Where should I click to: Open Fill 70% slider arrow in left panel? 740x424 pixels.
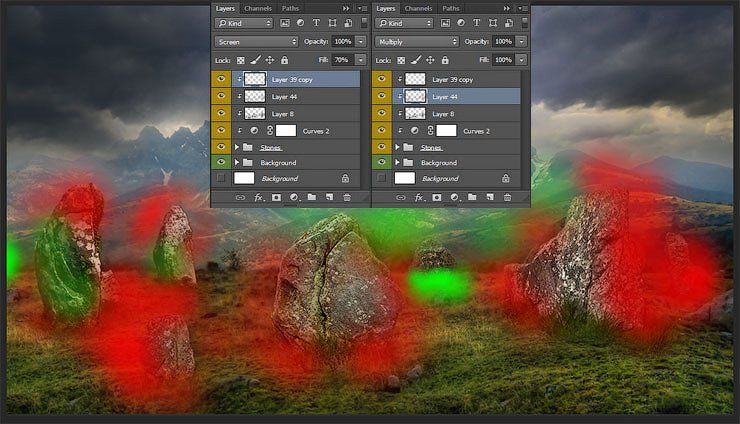[361, 60]
